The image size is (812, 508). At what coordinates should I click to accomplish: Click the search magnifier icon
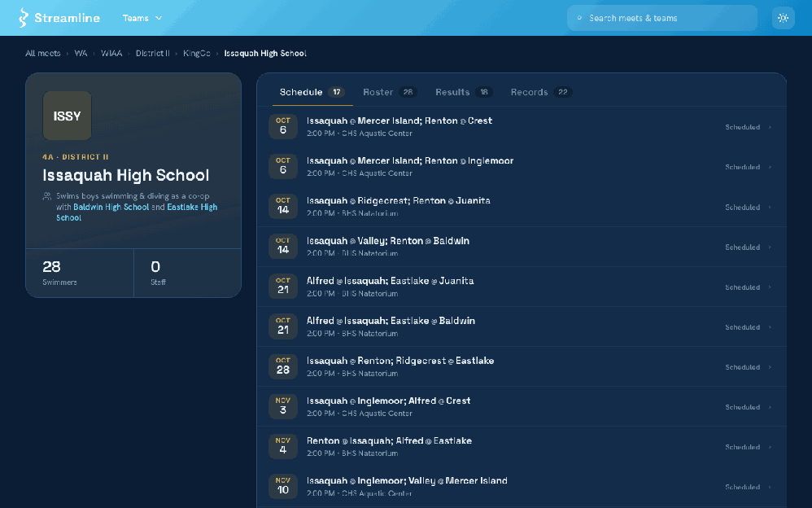click(579, 18)
